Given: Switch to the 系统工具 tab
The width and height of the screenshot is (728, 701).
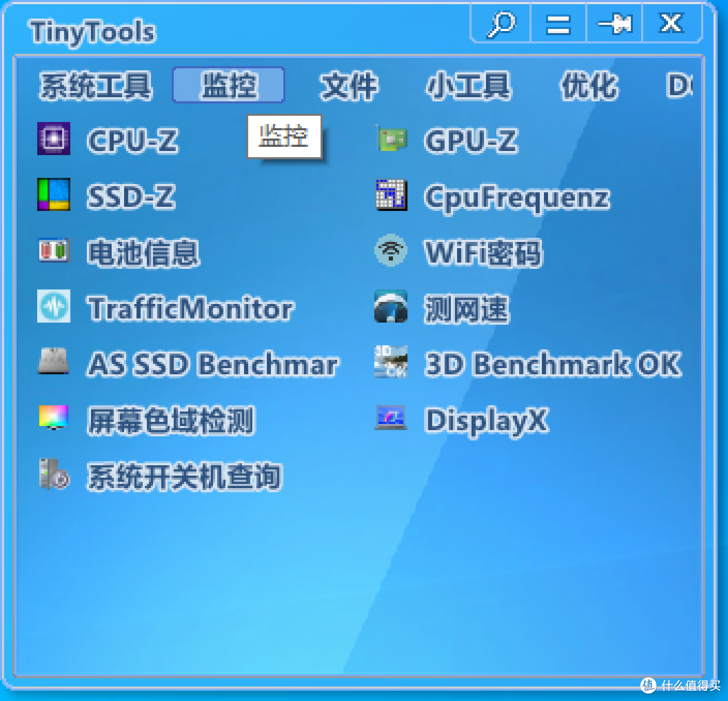Looking at the screenshot, I should coord(96,86).
